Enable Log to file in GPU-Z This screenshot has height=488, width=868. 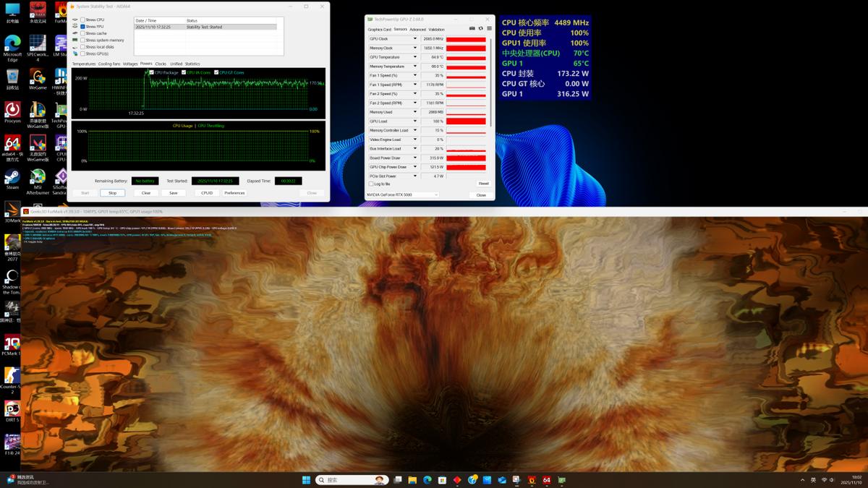click(371, 184)
